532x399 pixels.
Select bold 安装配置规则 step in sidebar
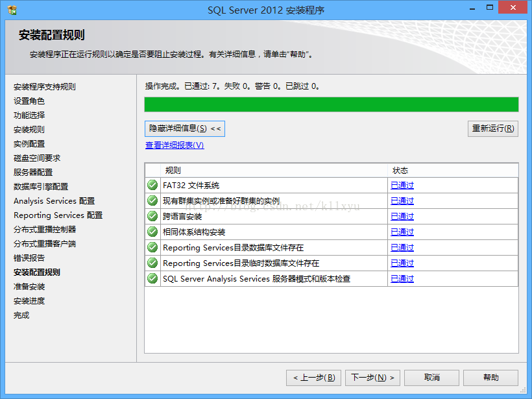37,272
